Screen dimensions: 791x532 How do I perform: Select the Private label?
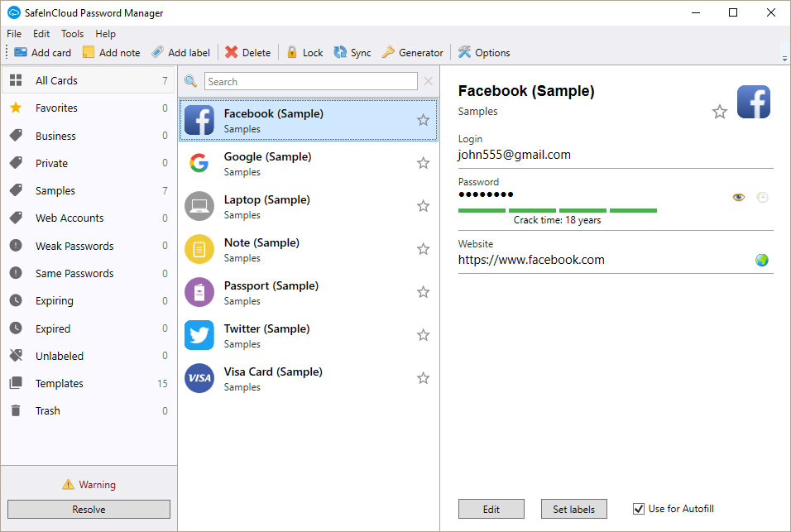(x=89, y=163)
